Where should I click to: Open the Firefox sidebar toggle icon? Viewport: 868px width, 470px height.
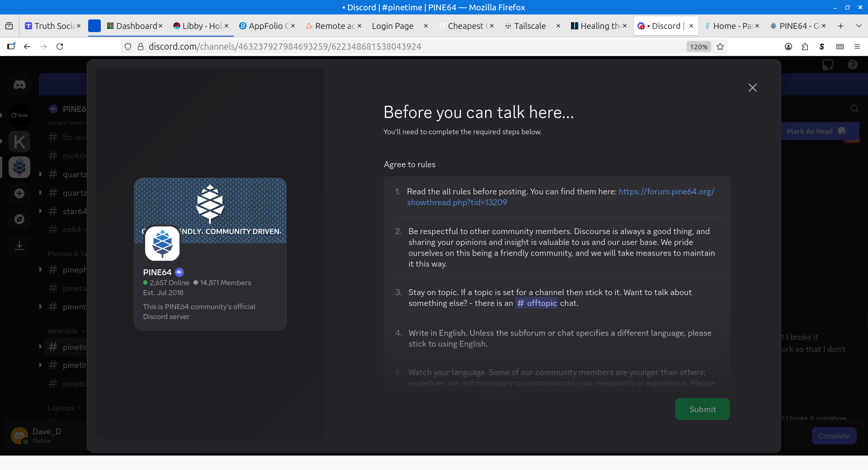(11, 47)
